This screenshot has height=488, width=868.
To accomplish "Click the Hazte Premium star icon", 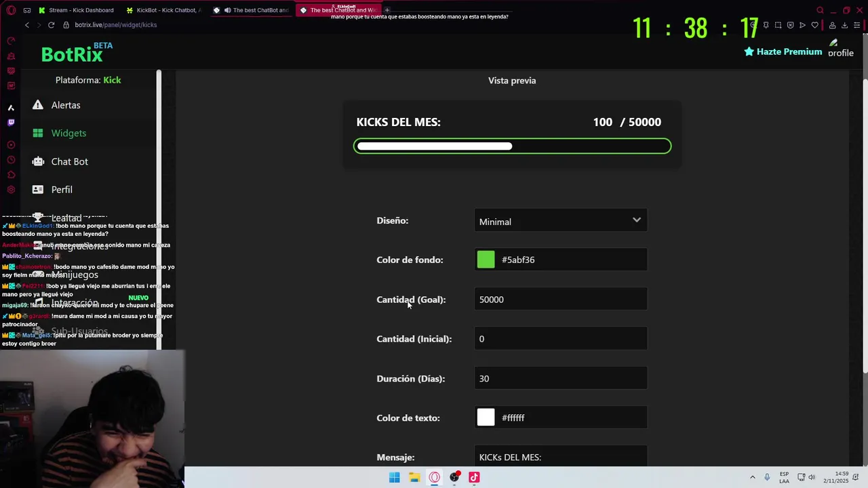I will (x=749, y=52).
